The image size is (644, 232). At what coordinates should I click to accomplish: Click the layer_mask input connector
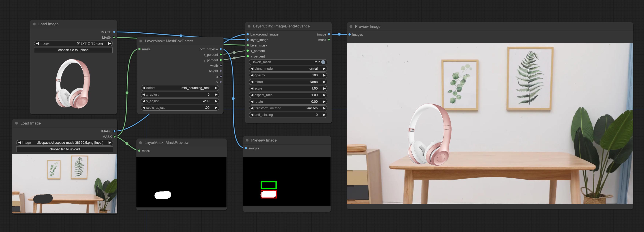point(248,45)
